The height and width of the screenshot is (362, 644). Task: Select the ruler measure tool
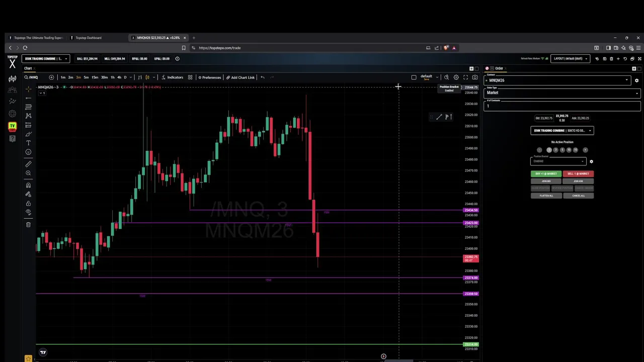pos(28,164)
